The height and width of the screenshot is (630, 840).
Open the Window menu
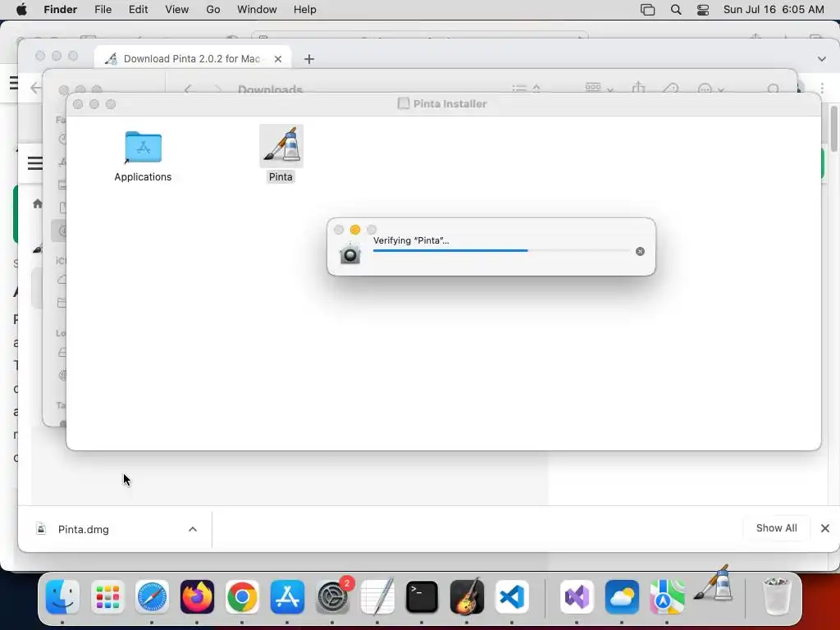257,10
